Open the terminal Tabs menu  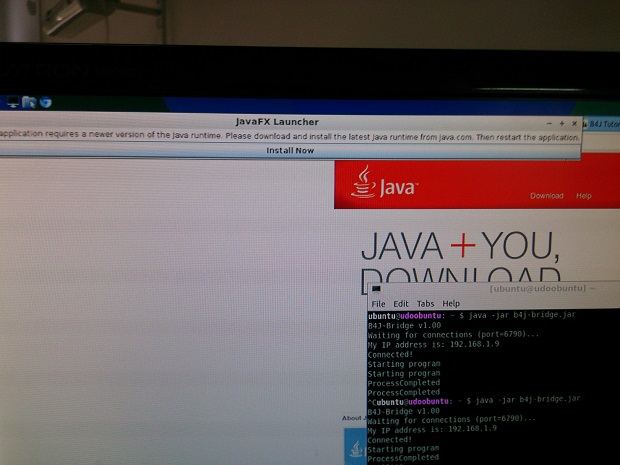425,304
